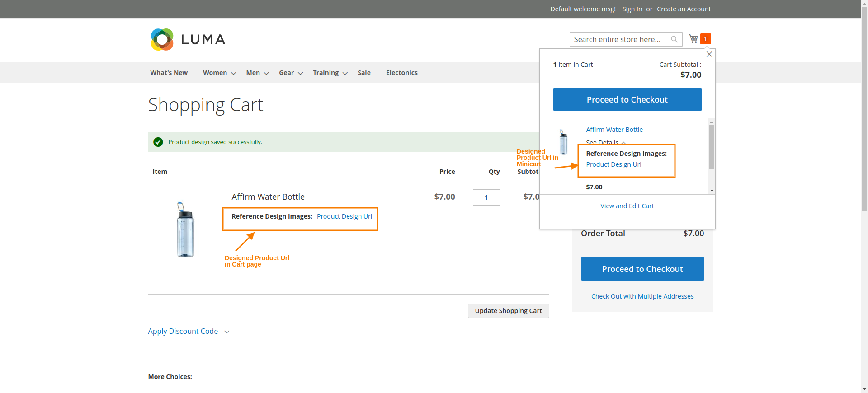Click the search magnifier icon
Screen dimensions: 868x393
pyautogui.click(x=674, y=39)
